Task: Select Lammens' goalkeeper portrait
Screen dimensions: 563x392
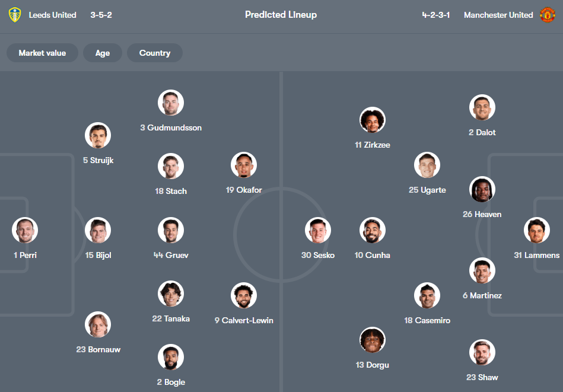Action: coord(536,230)
